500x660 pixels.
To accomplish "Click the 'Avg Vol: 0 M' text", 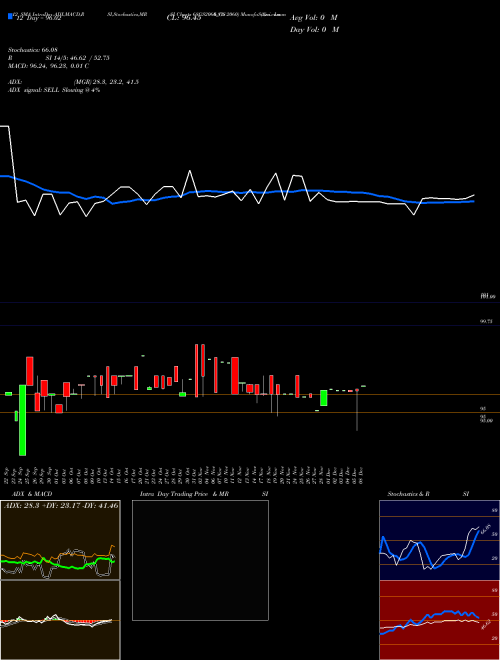I will [x=314, y=18].
